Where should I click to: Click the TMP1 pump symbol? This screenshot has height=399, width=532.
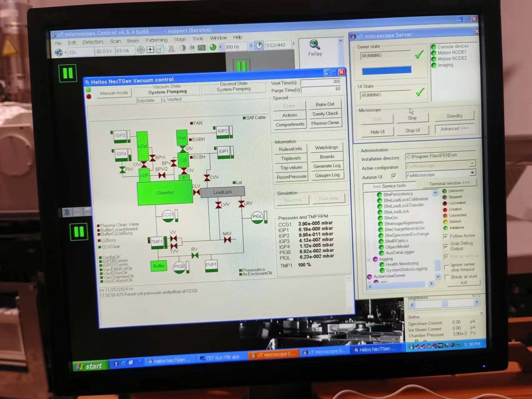tap(157, 242)
